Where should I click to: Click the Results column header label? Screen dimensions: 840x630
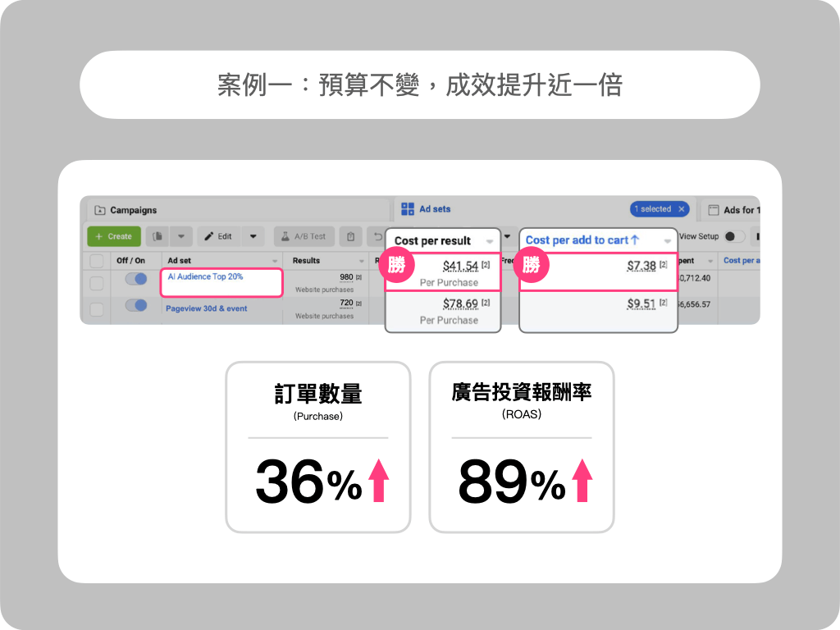306,260
